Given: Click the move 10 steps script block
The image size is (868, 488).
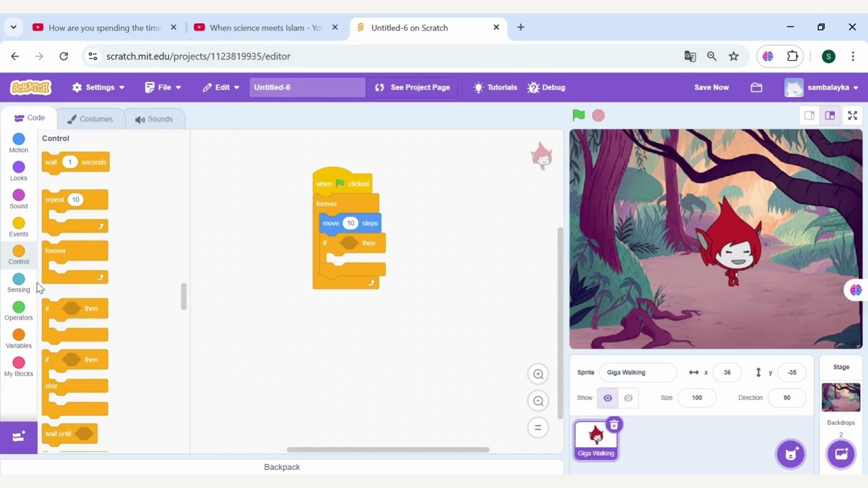Looking at the screenshot, I should pos(351,223).
